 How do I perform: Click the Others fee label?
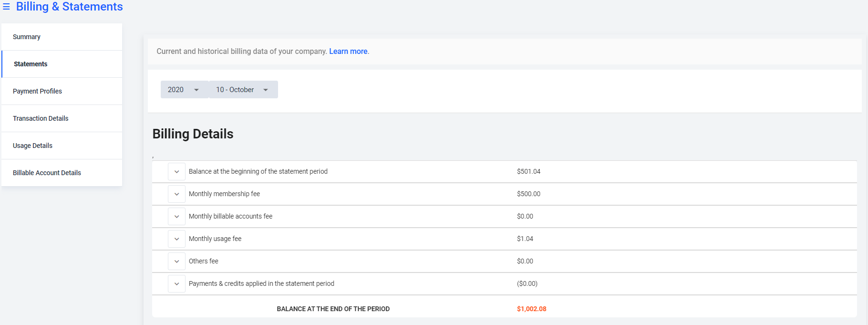pyautogui.click(x=204, y=261)
